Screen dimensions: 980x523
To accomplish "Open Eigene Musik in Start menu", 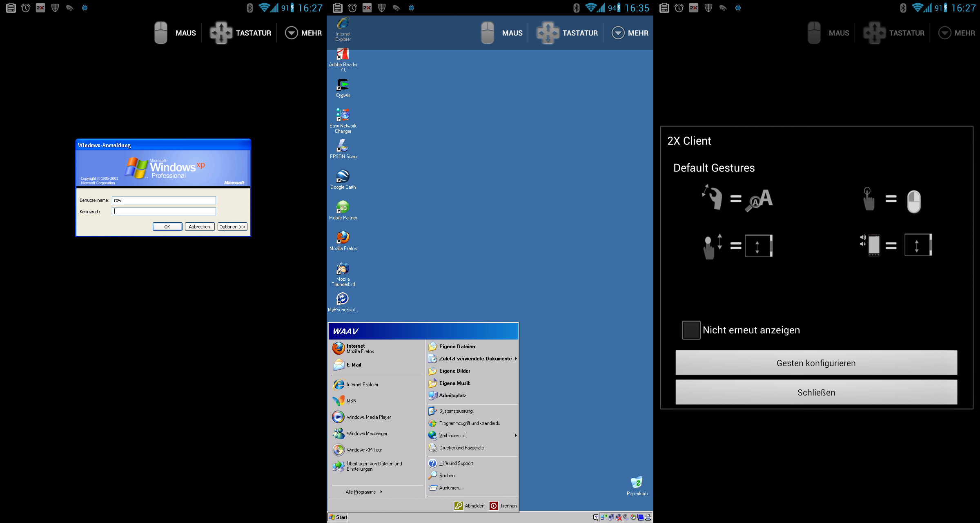I will 472,383.
